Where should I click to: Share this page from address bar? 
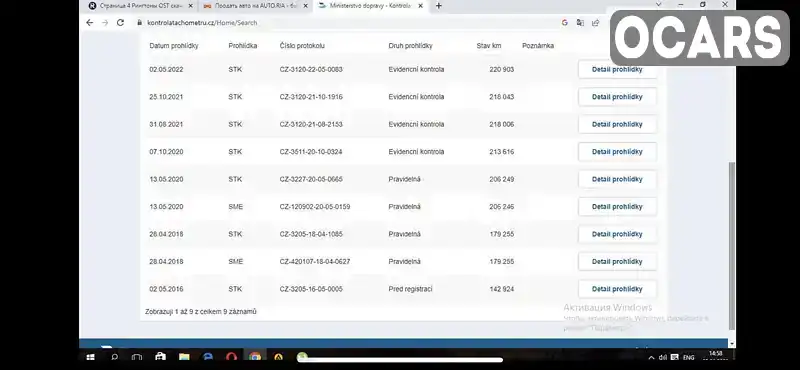tap(595, 22)
